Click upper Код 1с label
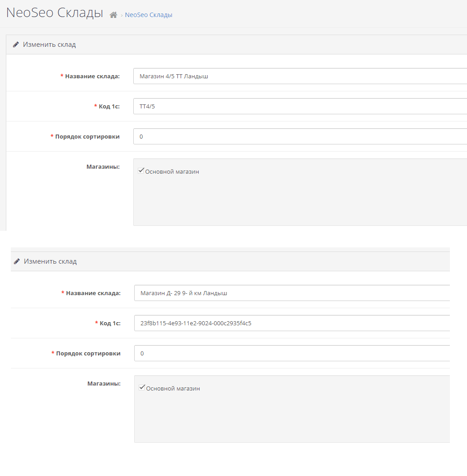The height and width of the screenshot is (476, 467). pos(109,107)
